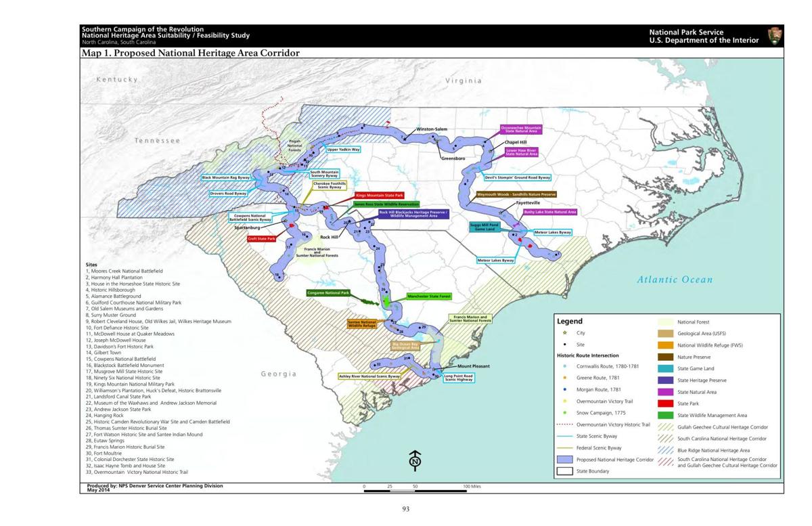The width and height of the screenshot is (812, 526).
Task: Select the compass rose north arrow
Action: pyautogui.click(x=413, y=460)
